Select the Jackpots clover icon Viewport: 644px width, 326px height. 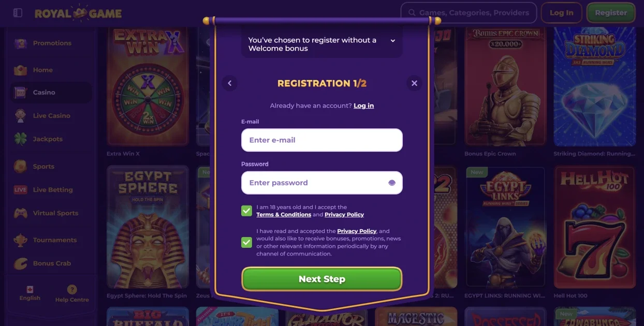(20, 139)
